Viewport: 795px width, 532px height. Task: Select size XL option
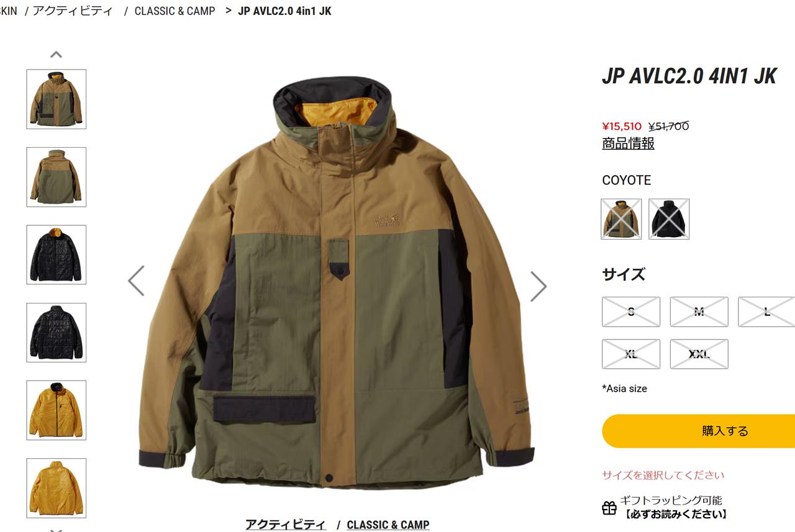pyautogui.click(x=631, y=354)
